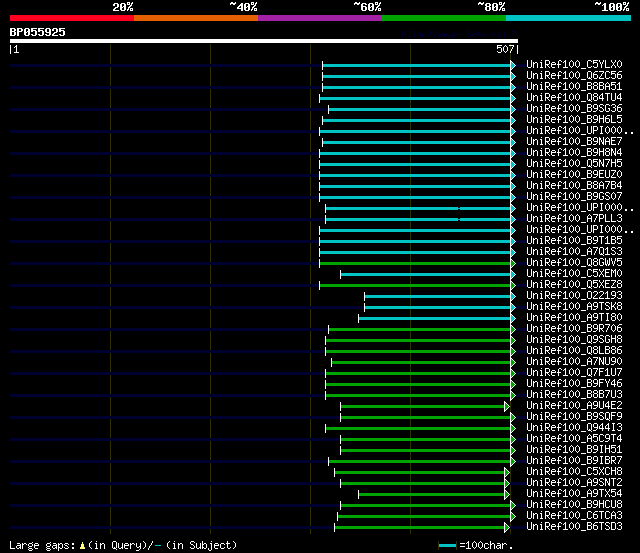Click the green alignment bar for UniRef100_Q8GWV5
This screenshot has height=553, width=640.
tap(415, 264)
